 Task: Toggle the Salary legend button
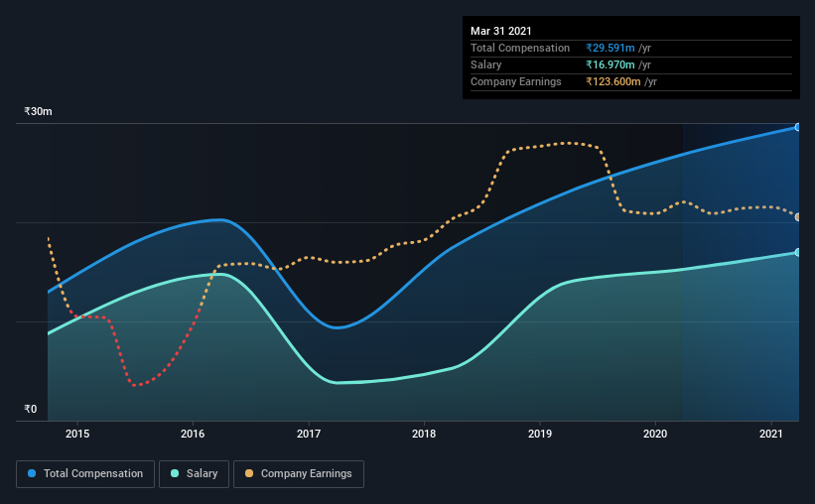[x=194, y=474]
